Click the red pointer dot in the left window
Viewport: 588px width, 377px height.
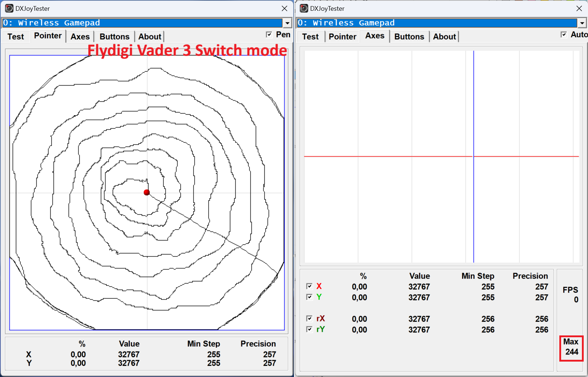click(x=147, y=192)
